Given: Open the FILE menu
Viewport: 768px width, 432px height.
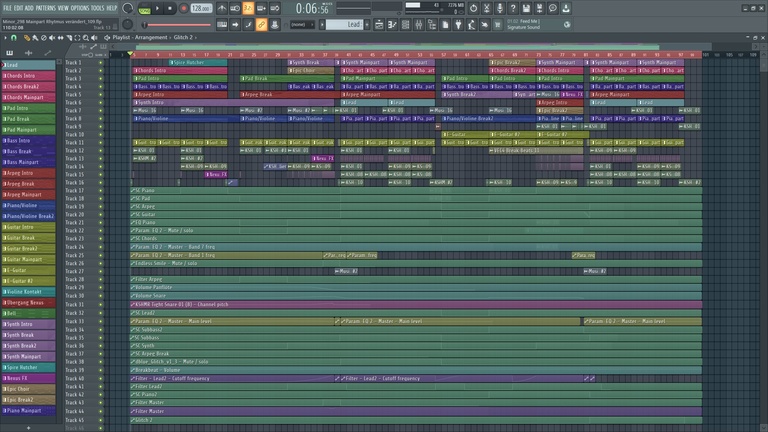Looking at the screenshot, I should pyautogui.click(x=7, y=8).
